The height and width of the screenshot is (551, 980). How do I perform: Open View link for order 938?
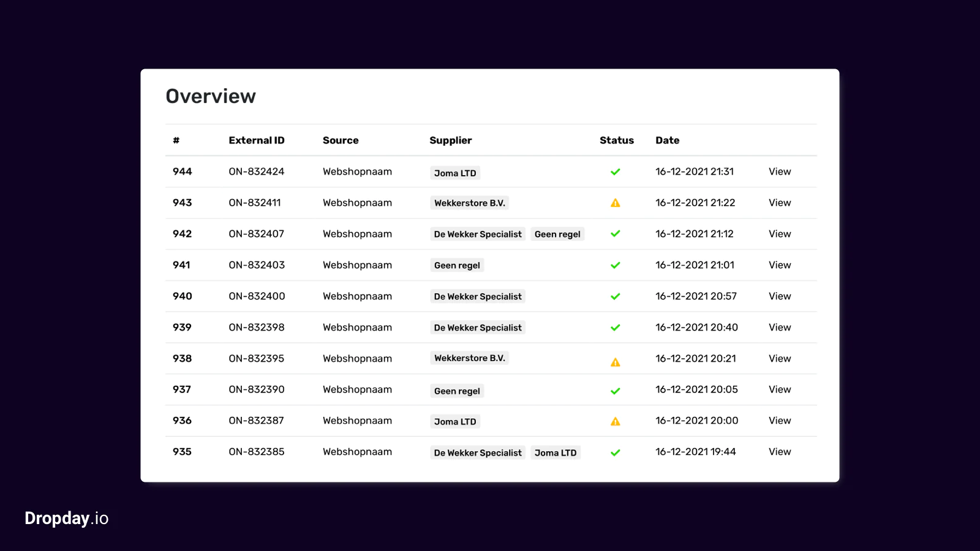(x=780, y=359)
